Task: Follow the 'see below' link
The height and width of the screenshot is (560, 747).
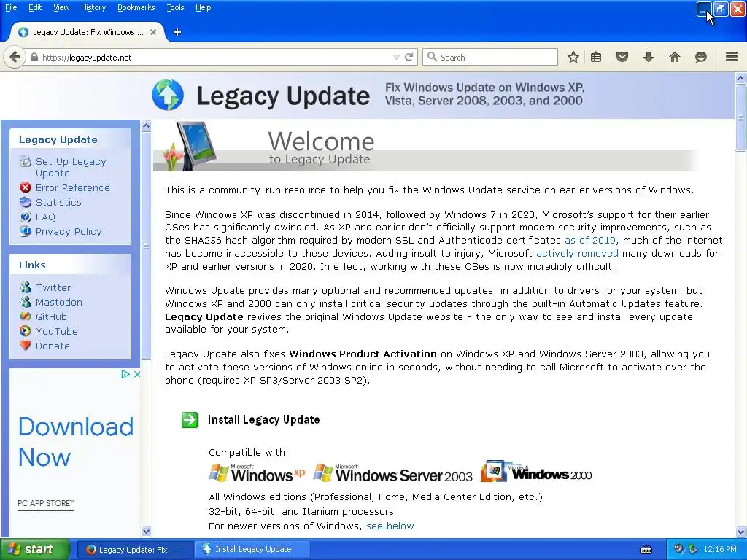Action: (390, 526)
